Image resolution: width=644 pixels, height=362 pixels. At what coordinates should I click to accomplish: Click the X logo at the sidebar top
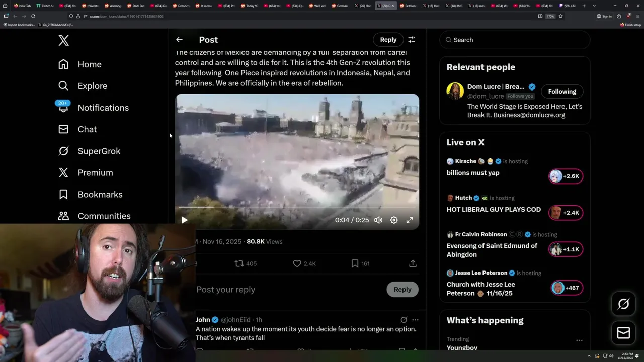coord(63,40)
